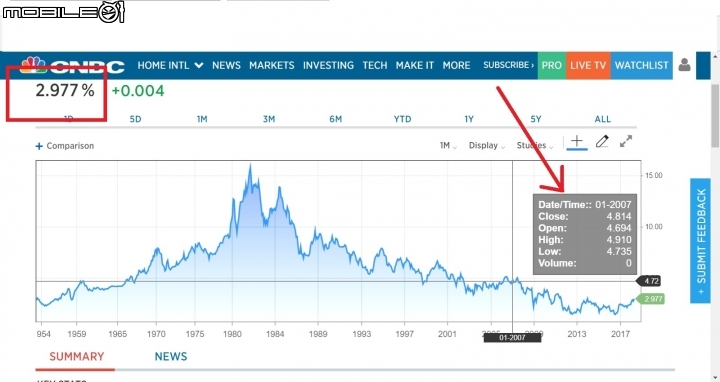
Task: Expand chart to fullscreen with arrows icon
Action: click(626, 141)
